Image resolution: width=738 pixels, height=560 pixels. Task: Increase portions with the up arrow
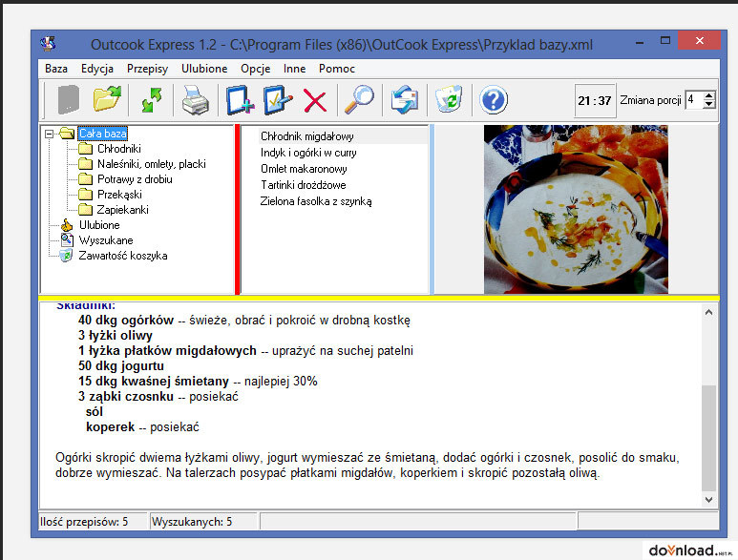pos(708,95)
